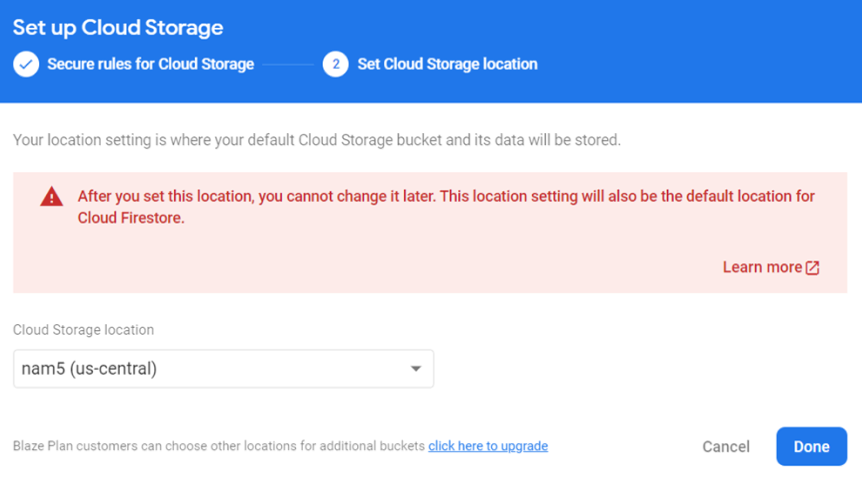The width and height of the screenshot is (862, 490).
Task: Click the Cloud Storage location field label
Action: tap(84, 330)
